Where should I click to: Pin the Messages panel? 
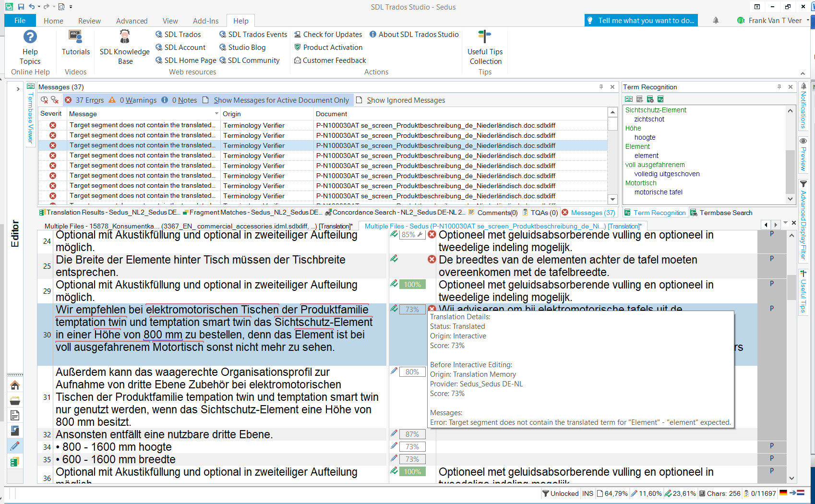pyautogui.click(x=601, y=87)
